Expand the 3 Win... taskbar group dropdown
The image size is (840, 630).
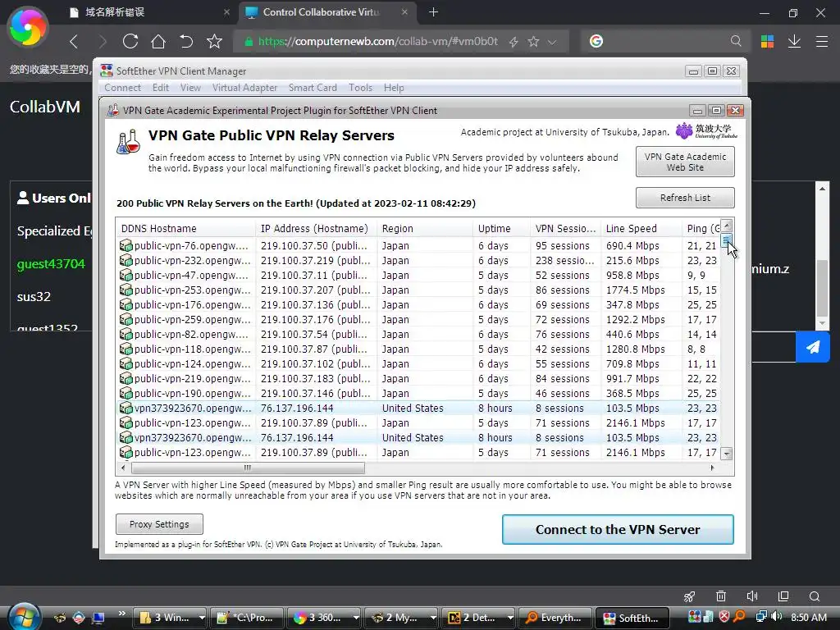pos(202,618)
